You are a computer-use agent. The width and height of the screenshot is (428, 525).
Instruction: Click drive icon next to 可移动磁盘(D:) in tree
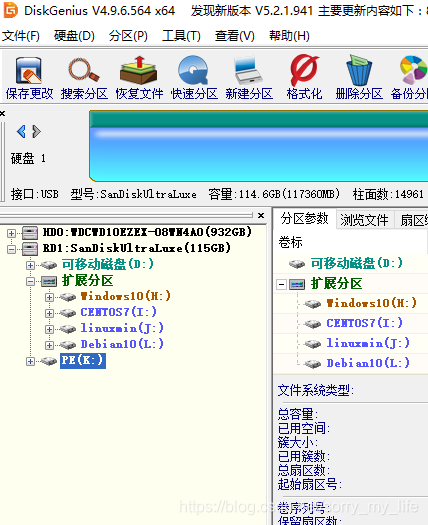pos(49,265)
